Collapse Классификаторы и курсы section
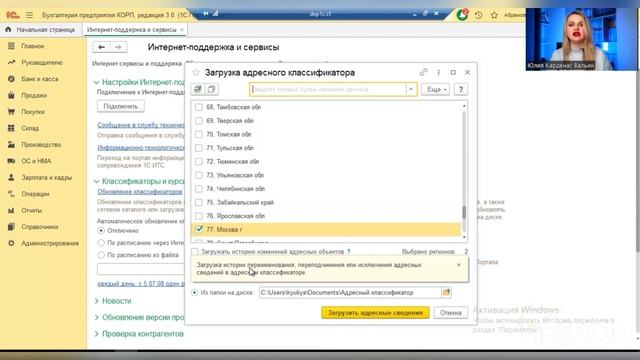 pos(96,181)
